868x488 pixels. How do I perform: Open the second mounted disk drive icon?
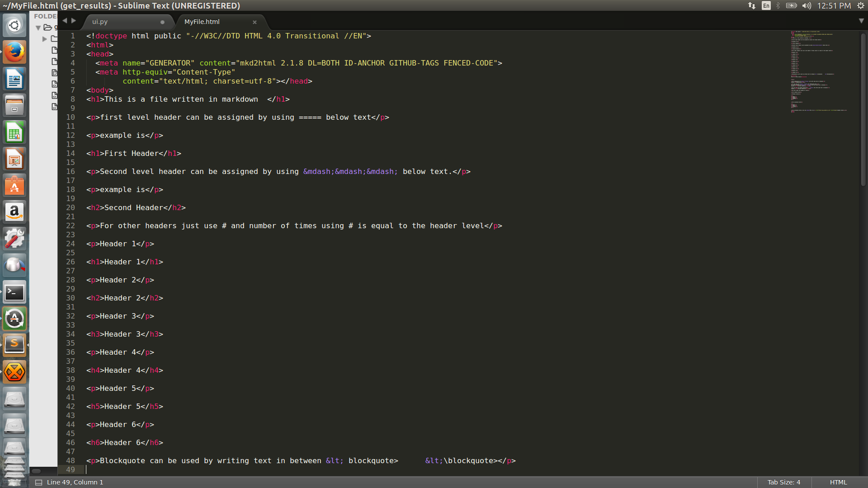(14, 425)
